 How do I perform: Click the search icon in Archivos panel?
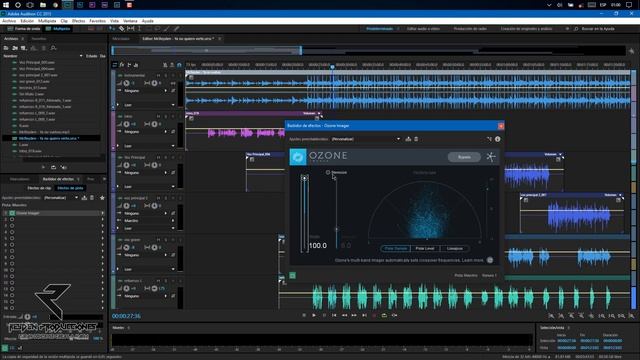click(53, 48)
